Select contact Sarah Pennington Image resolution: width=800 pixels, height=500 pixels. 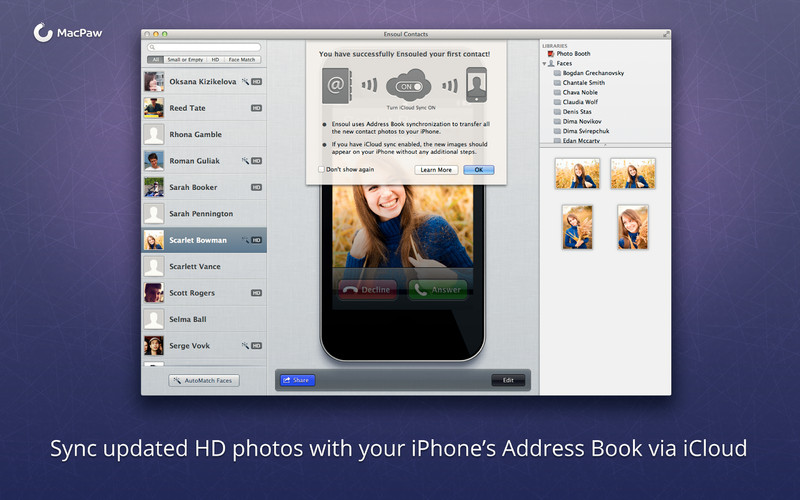click(x=204, y=214)
